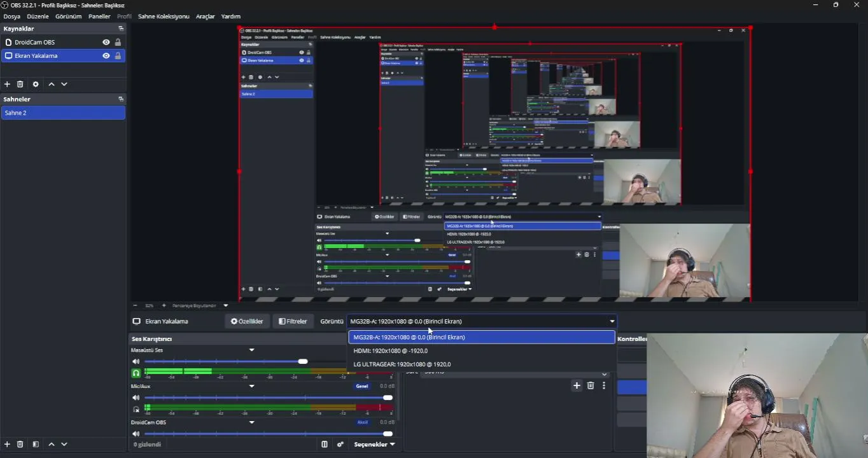Open the Görüntü display dropdown
This screenshot has width=868, height=458.
point(482,321)
